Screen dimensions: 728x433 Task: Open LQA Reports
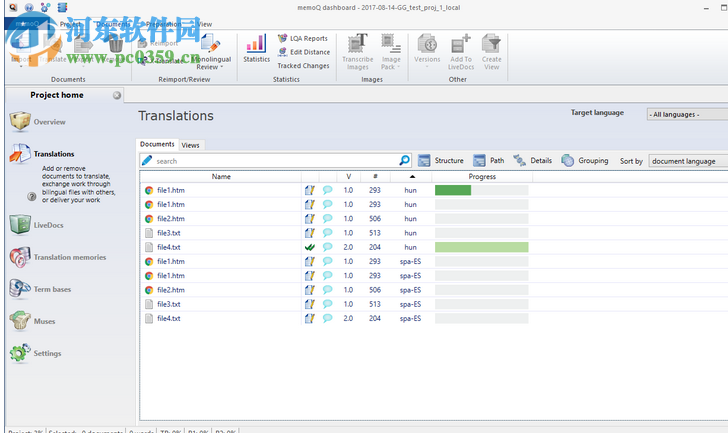point(303,38)
